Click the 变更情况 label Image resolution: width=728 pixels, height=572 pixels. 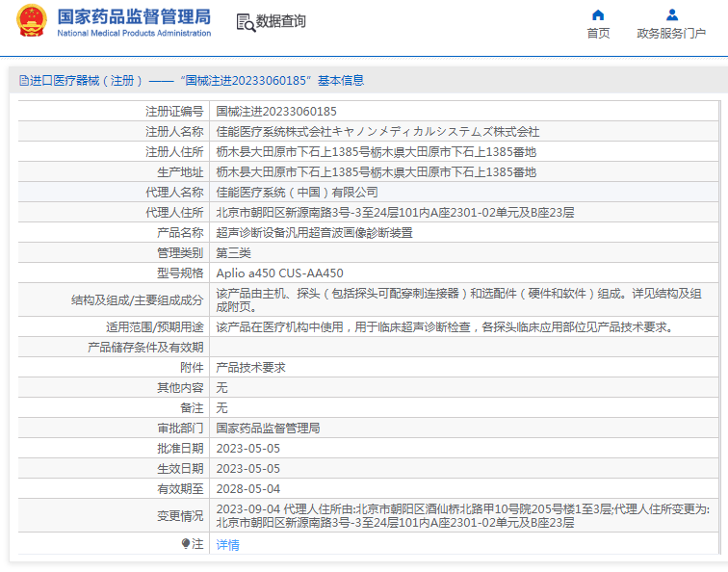click(x=180, y=516)
